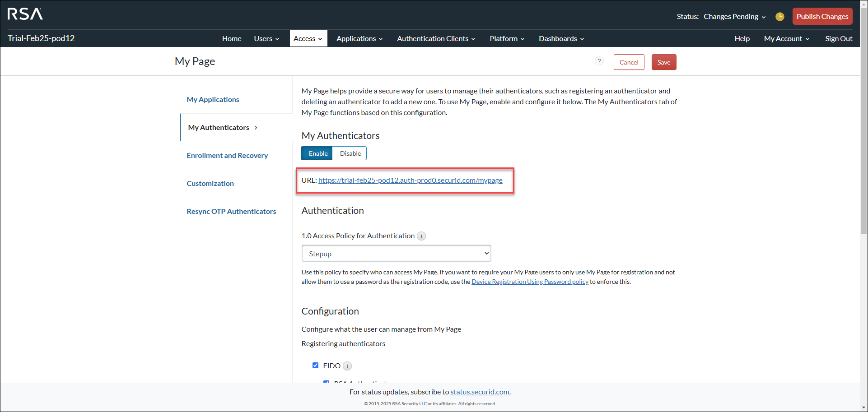This screenshot has width=868, height=412.
Task: Click the chevron arrow beside My Authenticators
Action: [x=256, y=128]
